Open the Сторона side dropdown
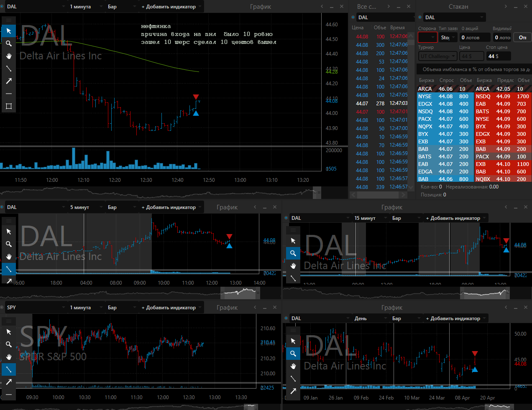This screenshot has height=410, width=532. (427, 38)
